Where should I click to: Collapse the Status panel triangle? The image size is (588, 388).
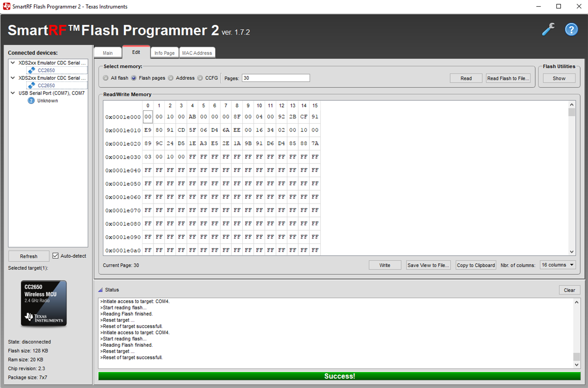coord(100,290)
